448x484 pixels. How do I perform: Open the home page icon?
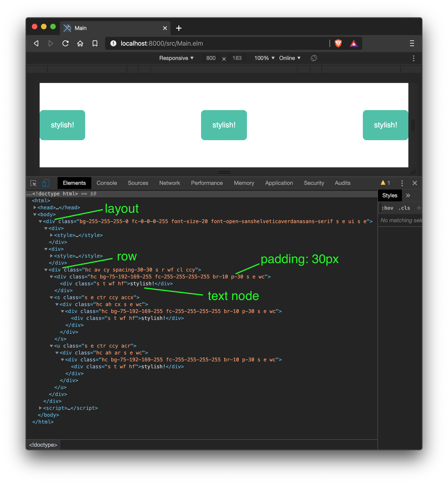pos(80,43)
